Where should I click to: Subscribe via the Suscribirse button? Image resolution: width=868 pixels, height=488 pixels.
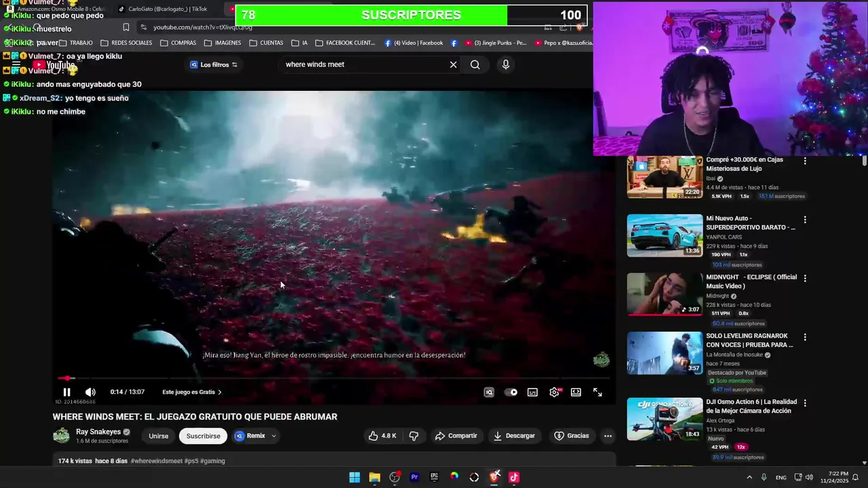tap(203, 436)
